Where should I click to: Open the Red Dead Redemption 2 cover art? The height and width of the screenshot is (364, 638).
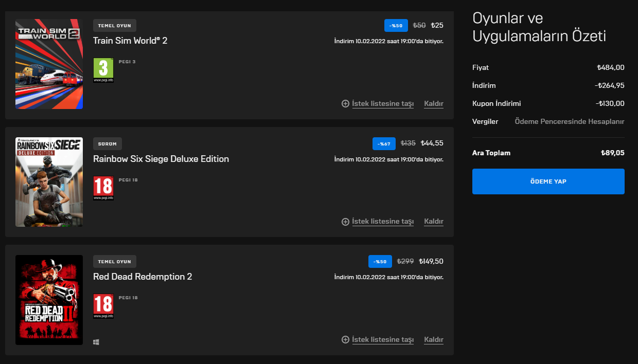[49, 300]
